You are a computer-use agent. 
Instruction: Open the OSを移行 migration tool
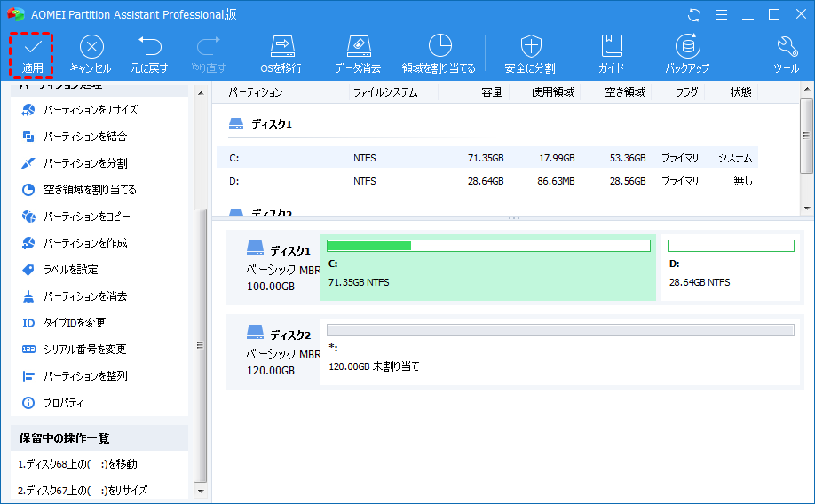(281, 55)
